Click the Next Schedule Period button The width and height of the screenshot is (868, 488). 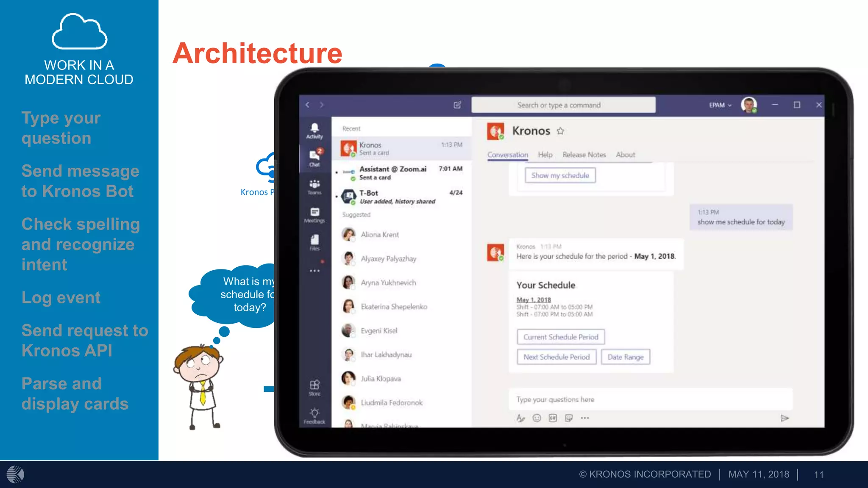coord(556,357)
